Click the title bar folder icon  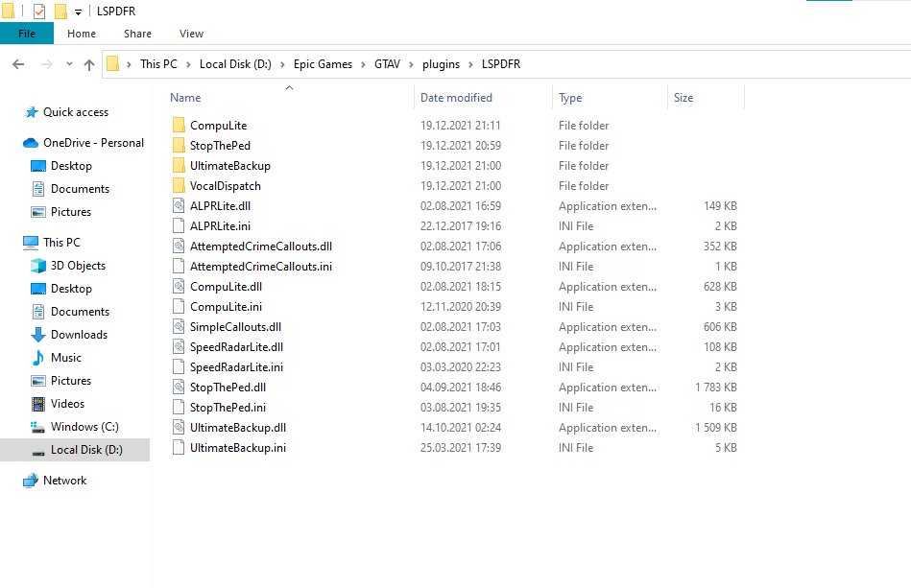coord(8,11)
